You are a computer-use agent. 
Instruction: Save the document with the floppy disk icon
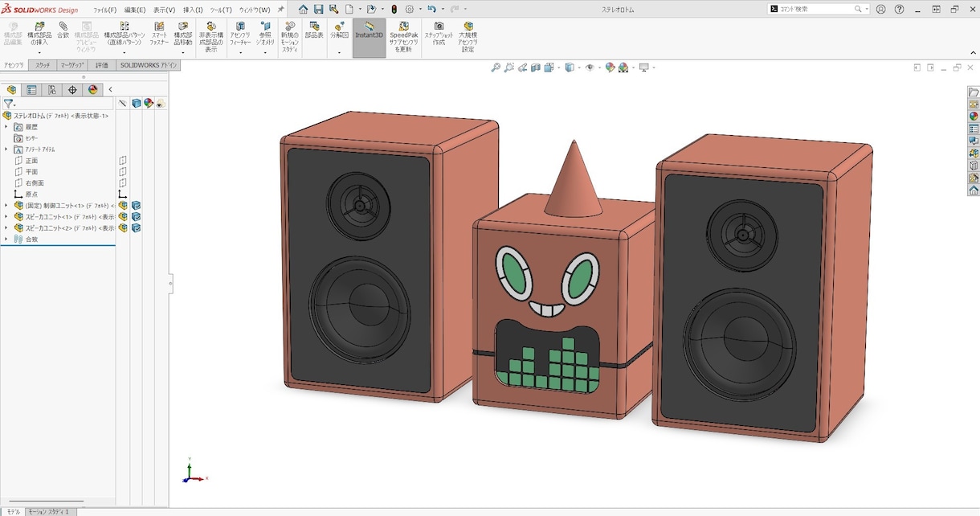tap(318, 9)
